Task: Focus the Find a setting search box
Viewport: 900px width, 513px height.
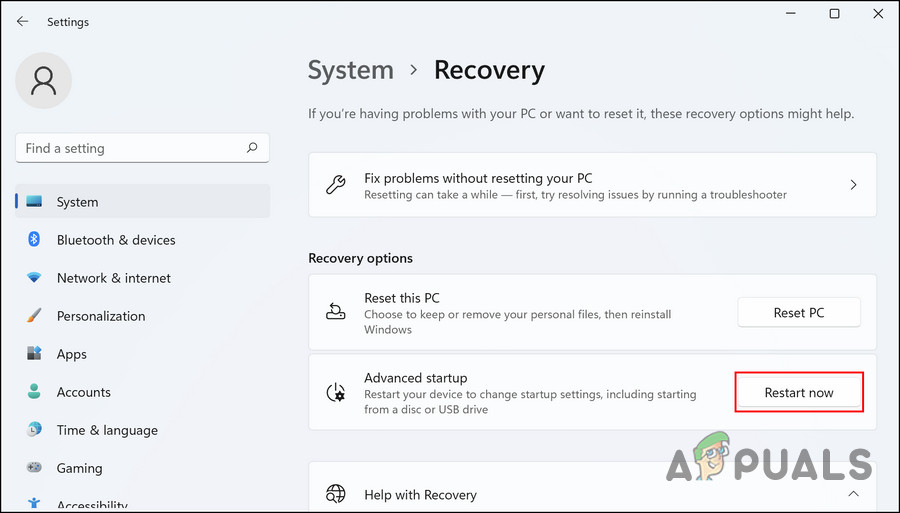Action: pos(130,148)
